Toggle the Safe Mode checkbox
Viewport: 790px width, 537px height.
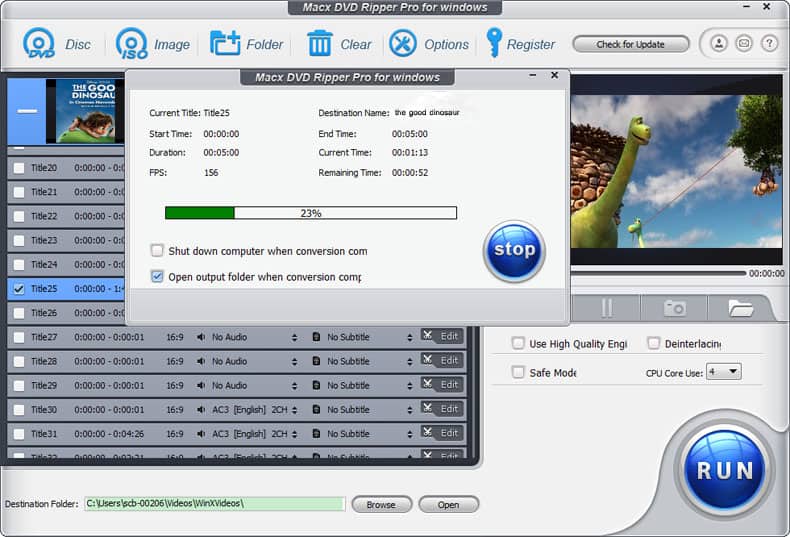point(518,372)
